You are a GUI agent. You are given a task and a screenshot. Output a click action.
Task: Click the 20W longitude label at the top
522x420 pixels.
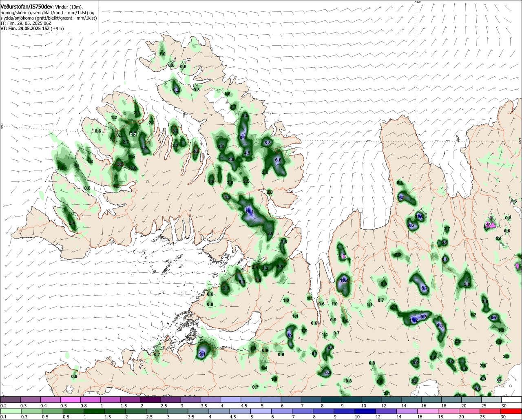click(417, 2)
